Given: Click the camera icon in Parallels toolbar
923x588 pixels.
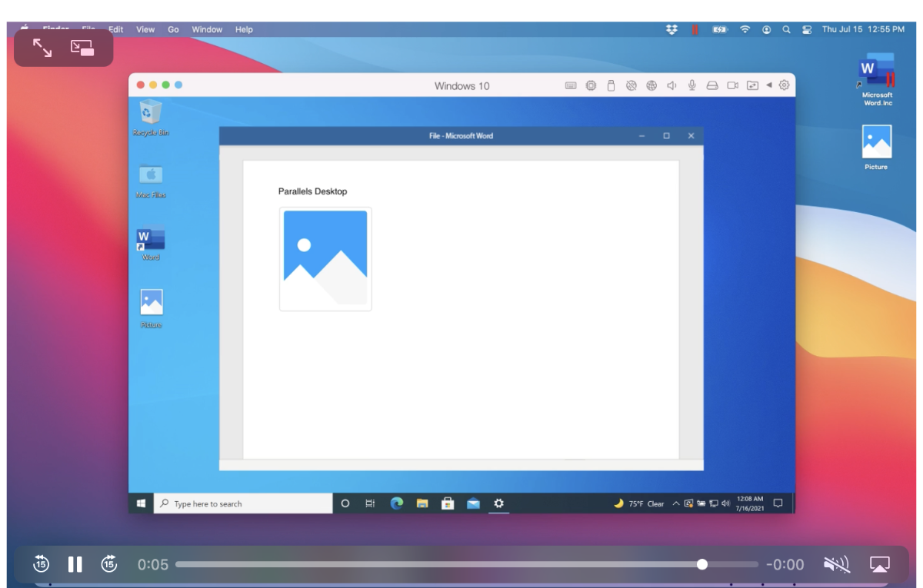Looking at the screenshot, I should tap(733, 85).
